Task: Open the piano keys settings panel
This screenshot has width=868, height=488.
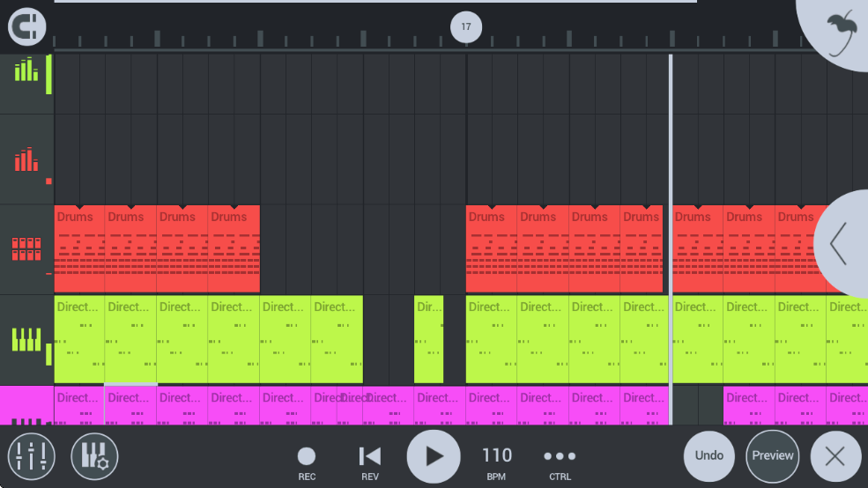Action: (x=94, y=456)
